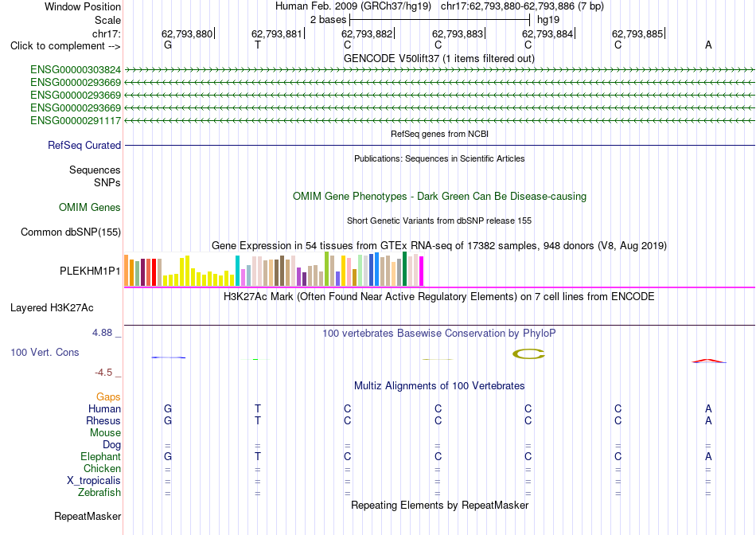756x535 pixels.
Task: Click the '4.88' upper PhyloP axis value
Action: click(x=102, y=333)
